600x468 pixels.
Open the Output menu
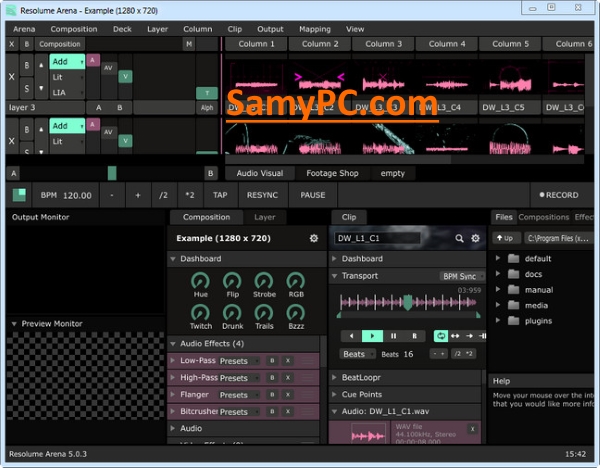pyautogui.click(x=270, y=29)
